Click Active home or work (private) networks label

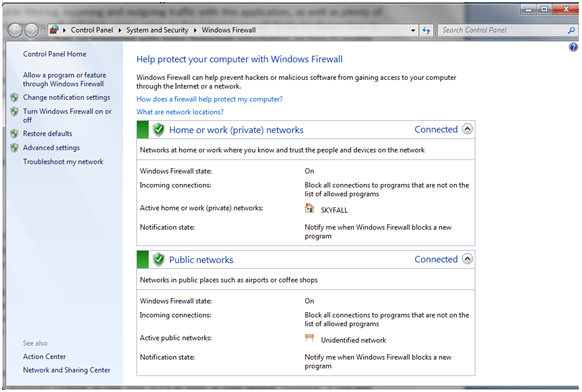pos(201,208)
